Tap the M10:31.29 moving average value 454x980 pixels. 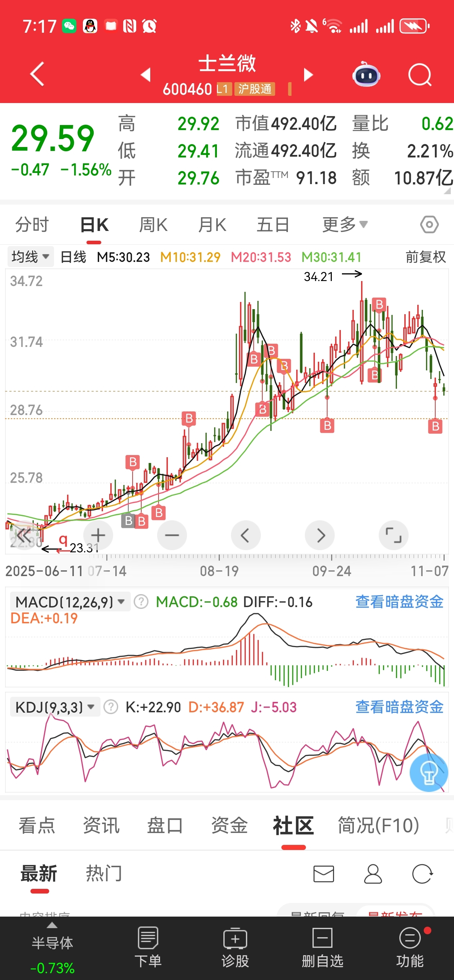(x=190, y=257)
